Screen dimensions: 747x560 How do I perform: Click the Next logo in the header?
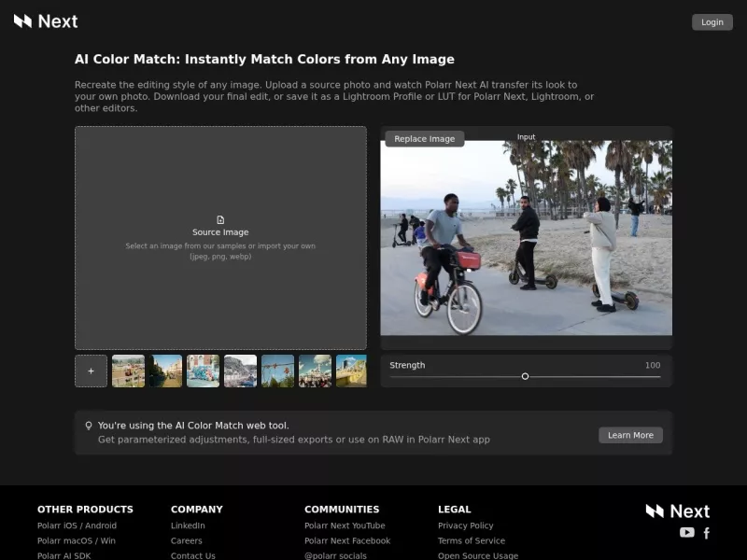click(x=46, y=21)
